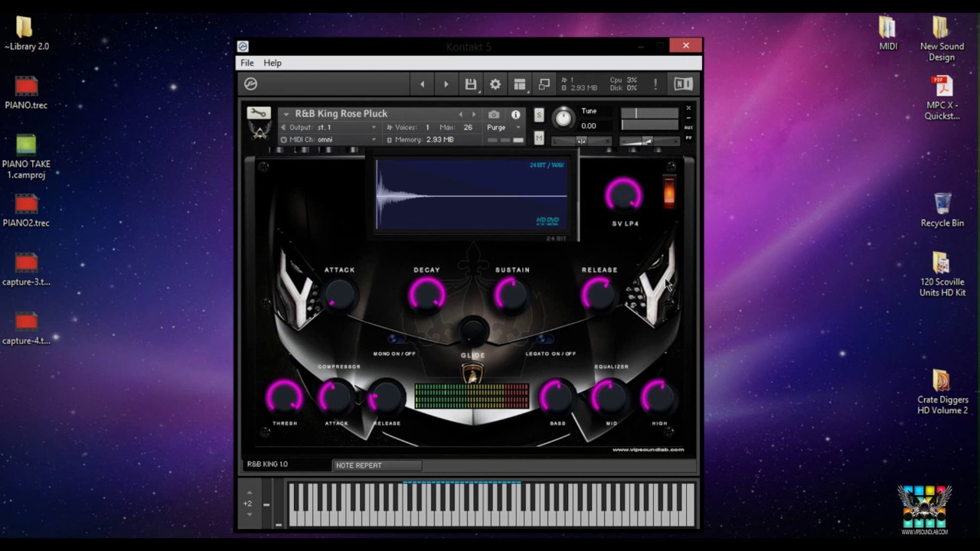Open MPC X Quickstart PDF

tap(942, 98)
